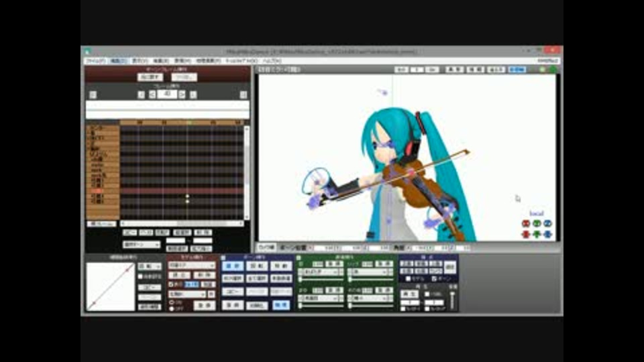Toggle the lower-left playback checkbox under frame inputs
644x362 pixels.
(x=403, y=308)
